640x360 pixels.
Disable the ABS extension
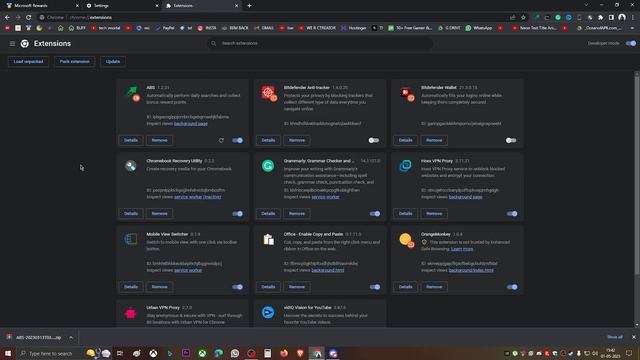[238, 140]
